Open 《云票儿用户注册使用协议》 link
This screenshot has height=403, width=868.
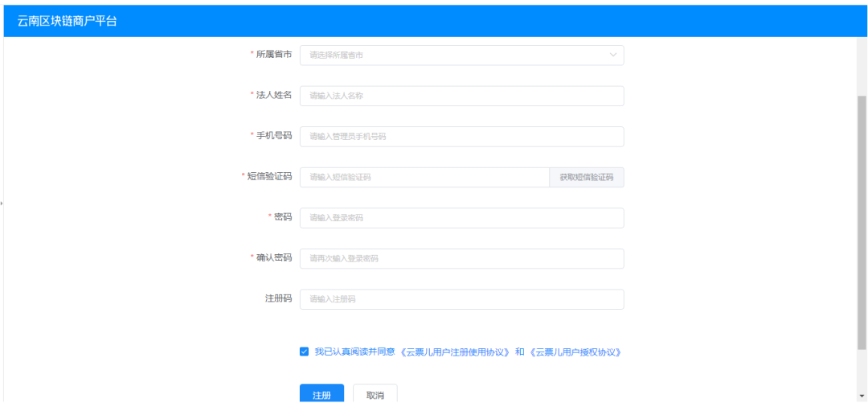[x=454, y=352]
